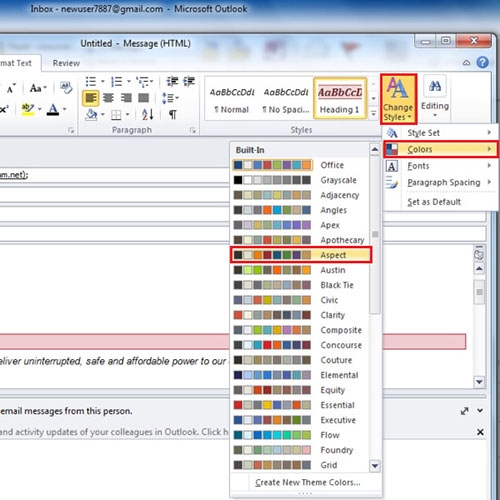Open the Style Set submenu
Screen dimensions: 500x500
point(440,133)
